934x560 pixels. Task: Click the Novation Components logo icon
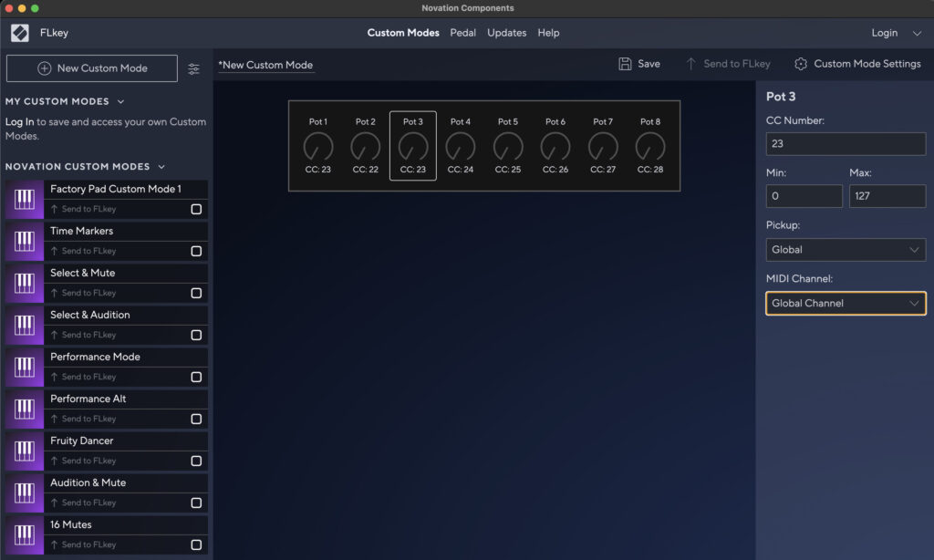tap(20, 33)
